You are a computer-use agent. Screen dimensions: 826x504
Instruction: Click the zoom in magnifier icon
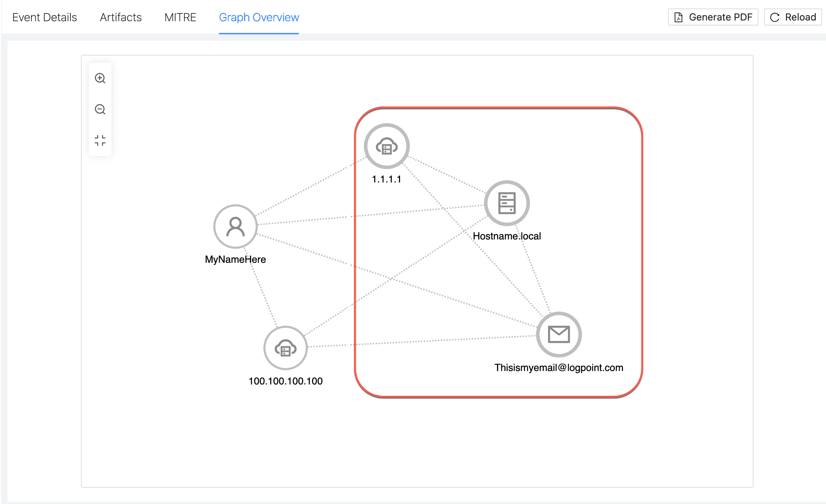point(100,78)
